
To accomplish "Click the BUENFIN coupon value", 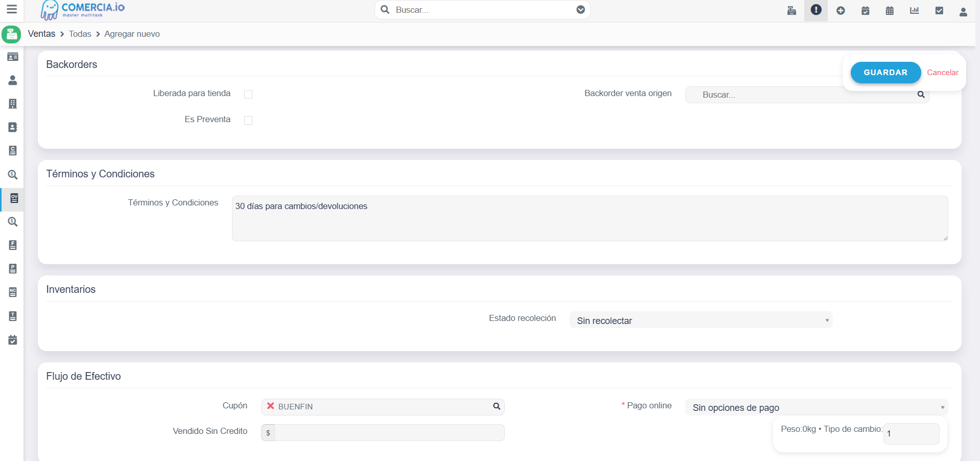I will (295, 407).
